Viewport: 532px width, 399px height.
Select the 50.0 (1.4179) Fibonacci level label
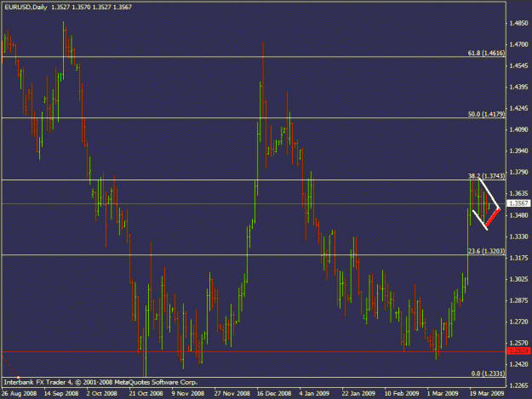(486, 115)
